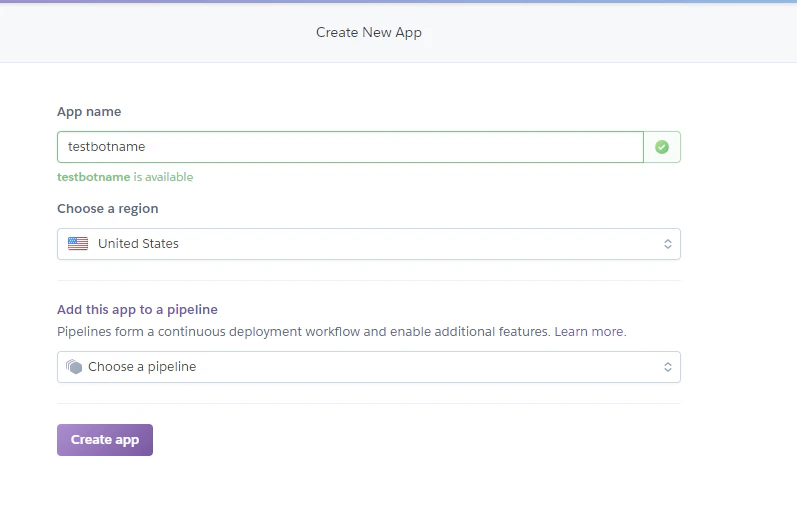Open the Choose a pipeline dropdown
This screenshot has width=797, height=523.
[x=369, y=367]
